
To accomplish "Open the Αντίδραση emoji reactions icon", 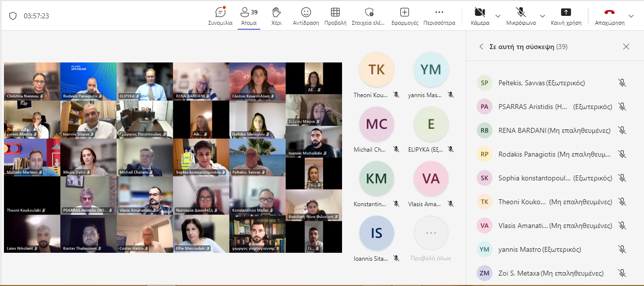I will click(x=306, y=12).
